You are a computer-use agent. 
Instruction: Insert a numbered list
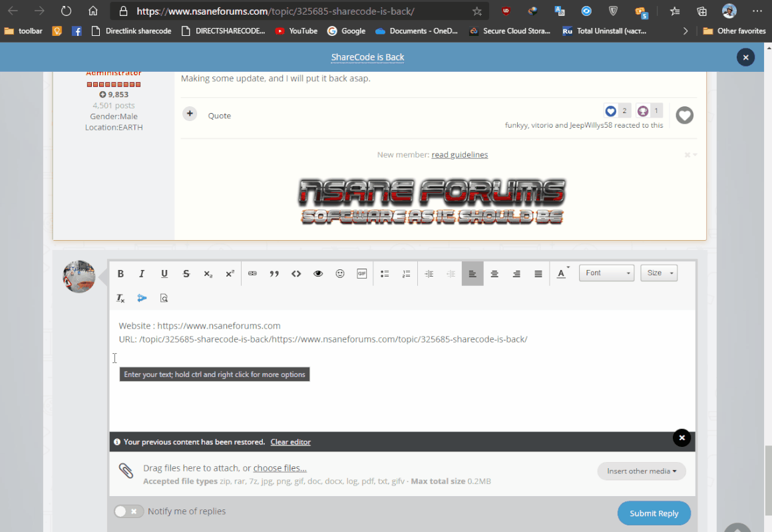406,273
